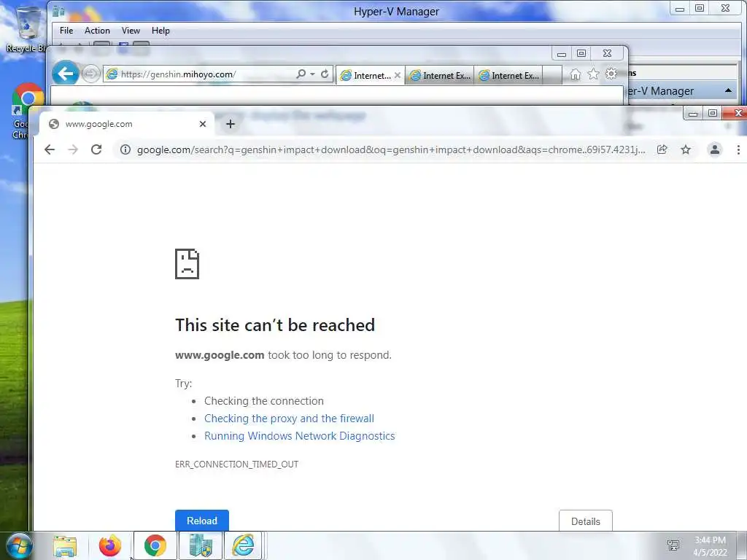747x560 pixels.
Task: Open Internet Explorer favorites star
Action: pos(593,74)
